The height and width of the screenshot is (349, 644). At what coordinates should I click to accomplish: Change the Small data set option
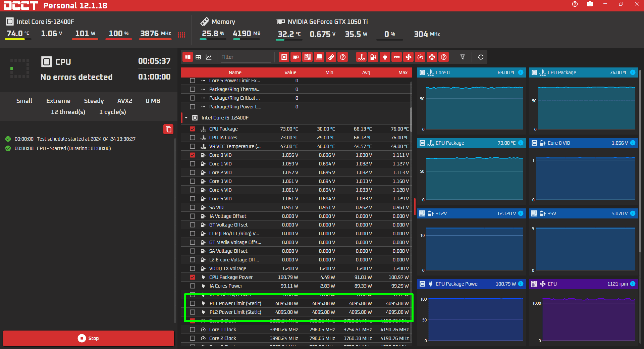pyautogui.click(x=24, y=101)
